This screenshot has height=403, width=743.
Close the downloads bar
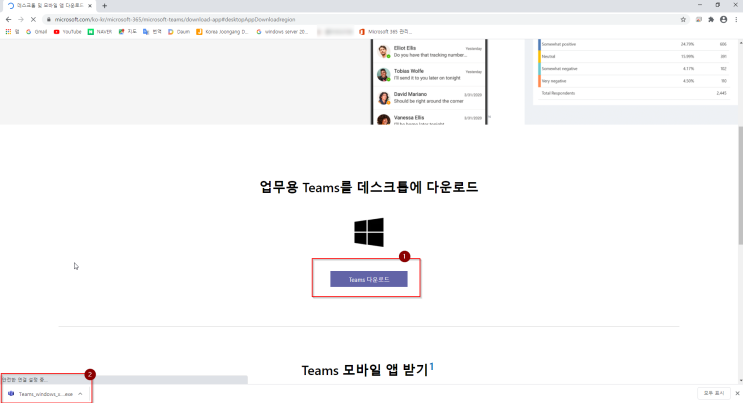pyautogui.click(x=737, y=394)
